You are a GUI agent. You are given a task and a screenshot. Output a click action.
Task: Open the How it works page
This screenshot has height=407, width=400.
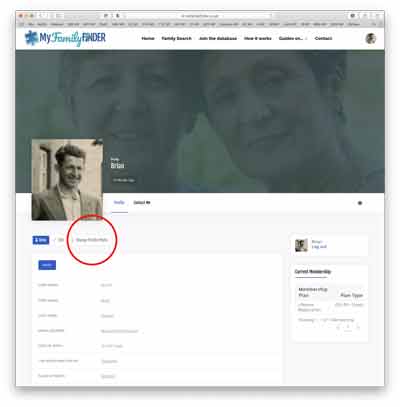click(258, 38)
